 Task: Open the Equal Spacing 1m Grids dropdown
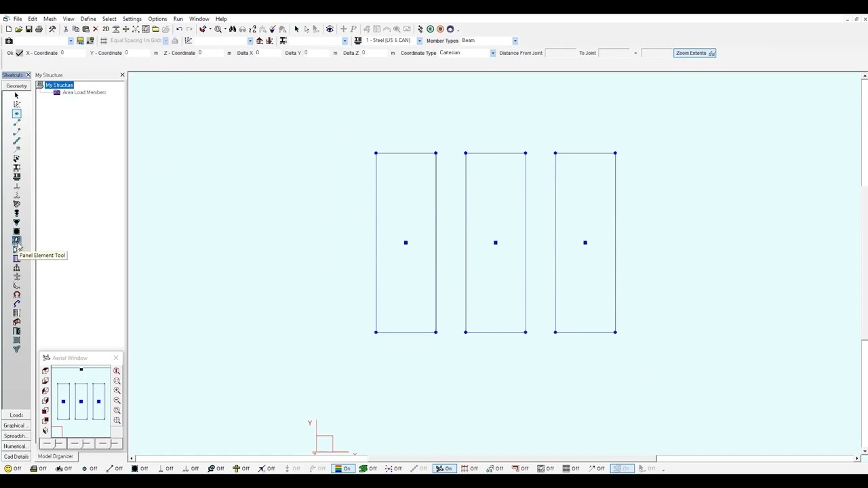tap(166, 41)
